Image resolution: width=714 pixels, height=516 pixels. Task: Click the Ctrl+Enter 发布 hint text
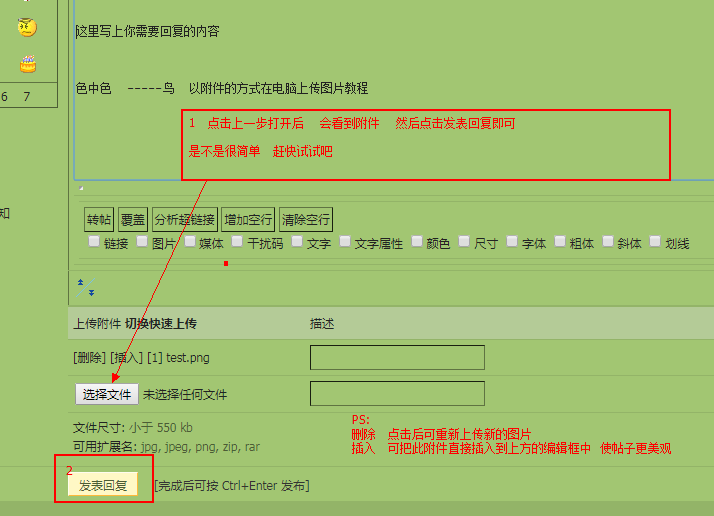click(x=232, y=486)
